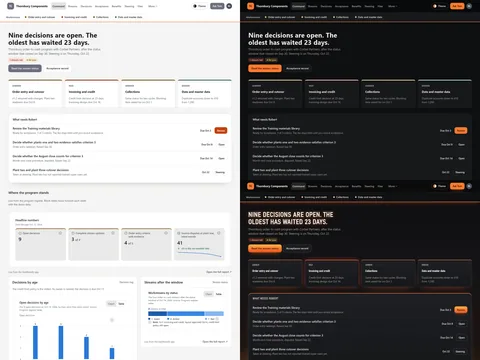Switch Open decisions by age to Table view

click(121, 304)
